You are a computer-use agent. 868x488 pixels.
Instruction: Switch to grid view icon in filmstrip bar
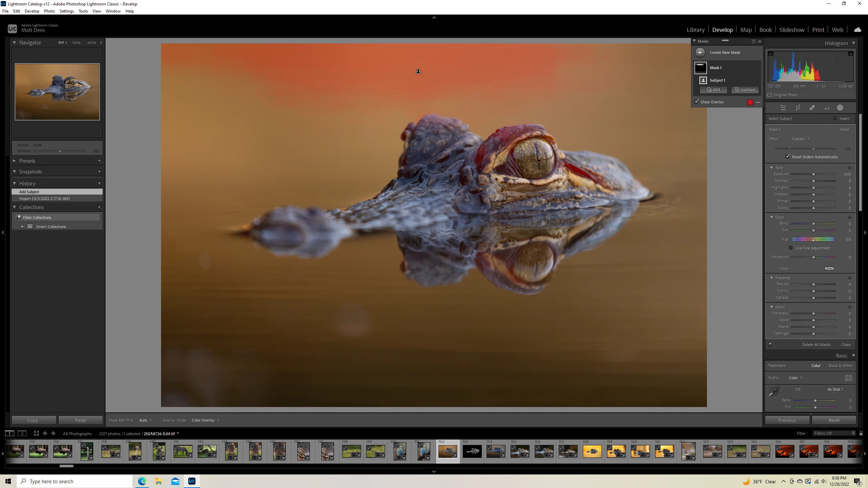(36, 433)
